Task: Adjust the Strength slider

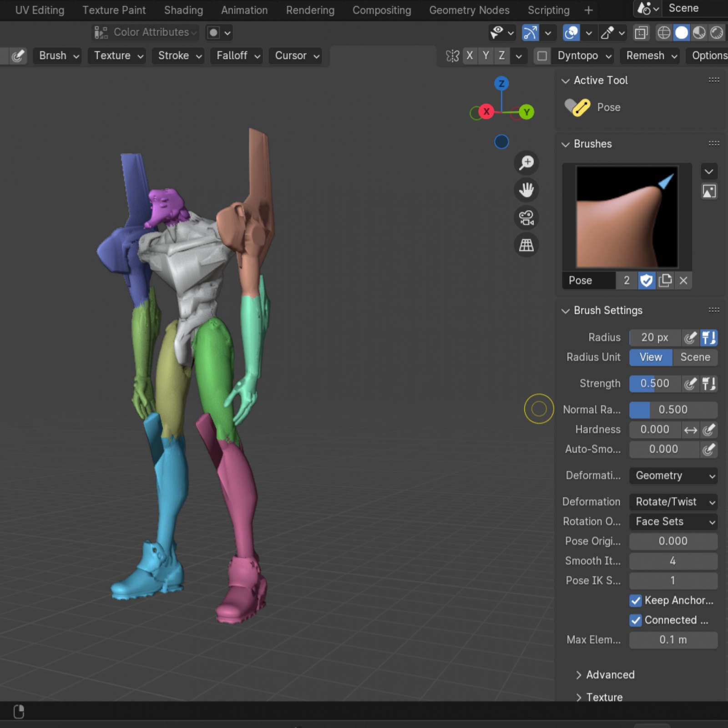Action: pos(655,384)
